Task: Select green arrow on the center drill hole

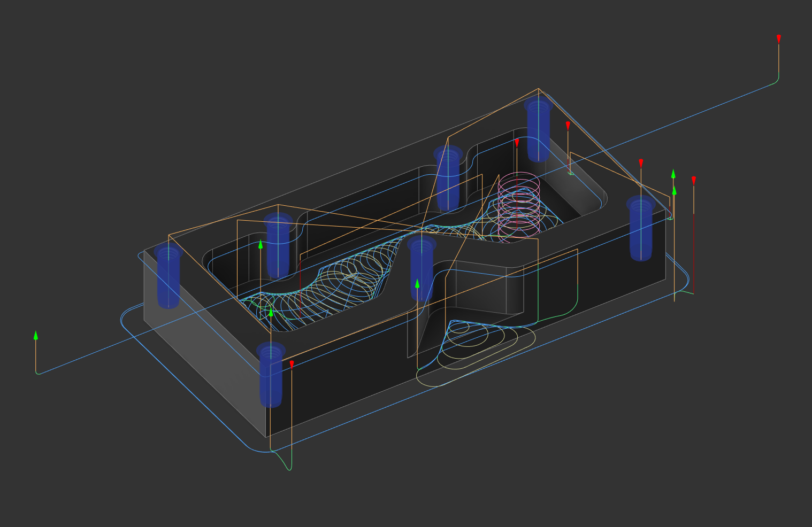Action: point(417,283)
